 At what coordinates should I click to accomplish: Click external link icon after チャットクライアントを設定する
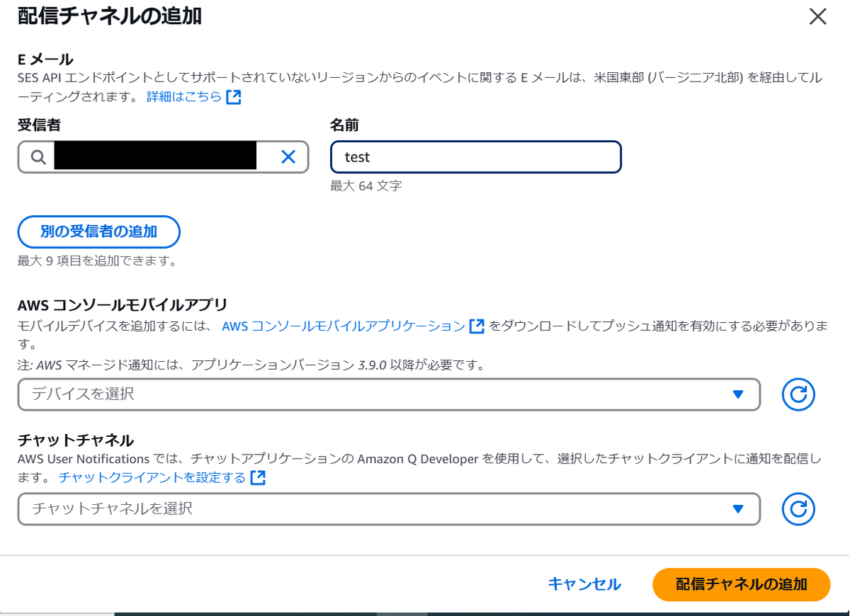pyautogui.click(x=258, y=478)
